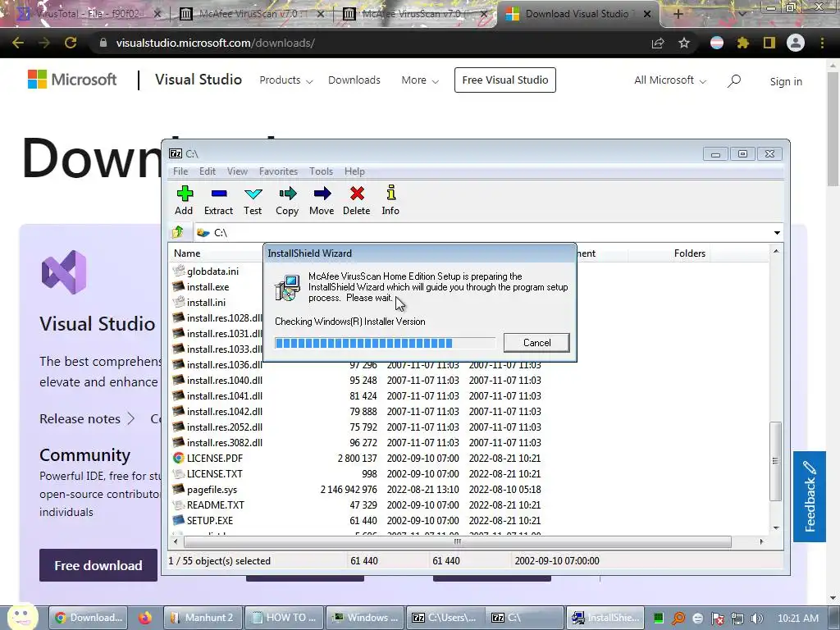Screen dimensions: 840x630
Task: Open the Feedback side tab
Action: click(810, 496)
